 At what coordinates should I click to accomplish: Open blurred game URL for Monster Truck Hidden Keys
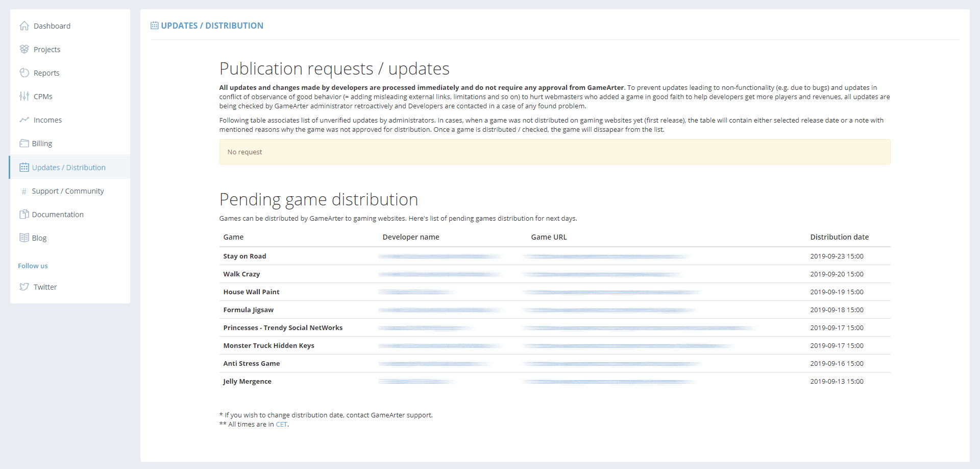click(x=629, y=345)
